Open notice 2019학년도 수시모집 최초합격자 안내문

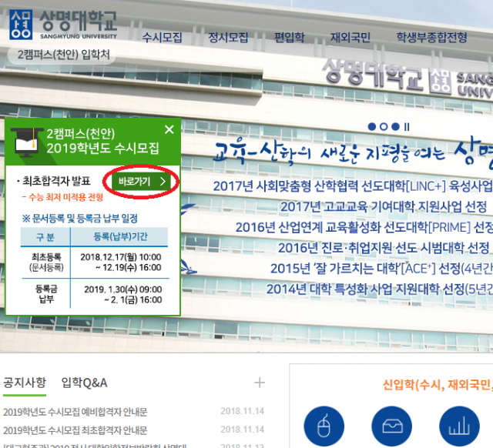[x=75, y=430]
